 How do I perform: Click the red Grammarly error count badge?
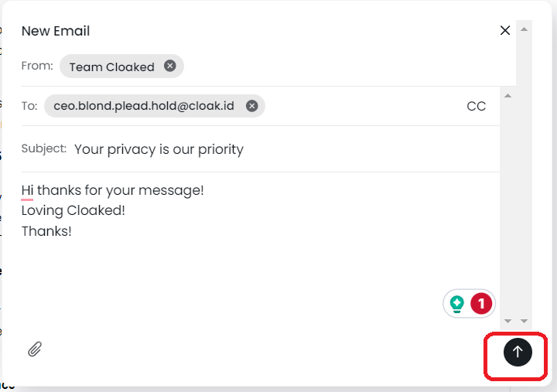[x=481, y=304]
